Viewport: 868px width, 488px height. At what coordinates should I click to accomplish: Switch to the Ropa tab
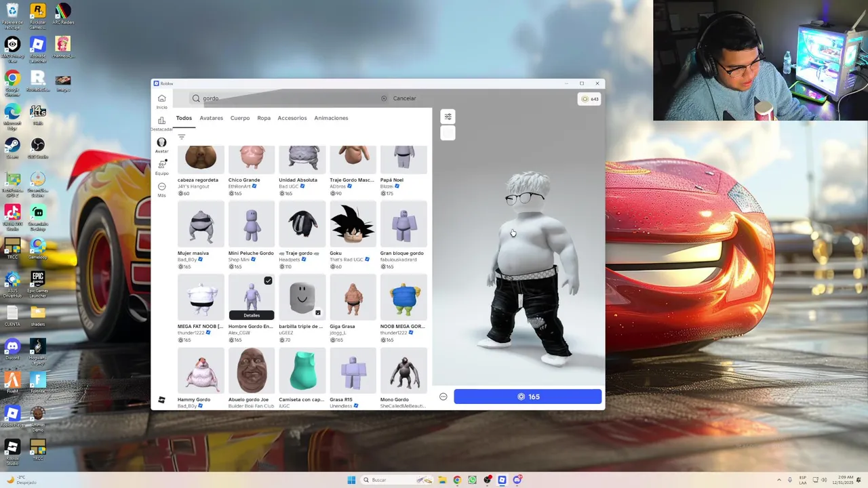point(264,118)
